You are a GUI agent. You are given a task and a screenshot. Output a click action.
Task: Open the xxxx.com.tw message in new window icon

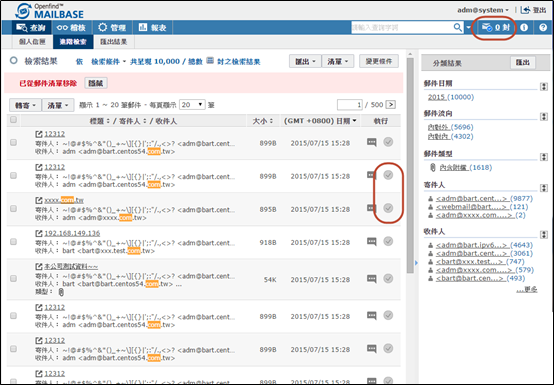pyautogui.click(x=39, y=200)
